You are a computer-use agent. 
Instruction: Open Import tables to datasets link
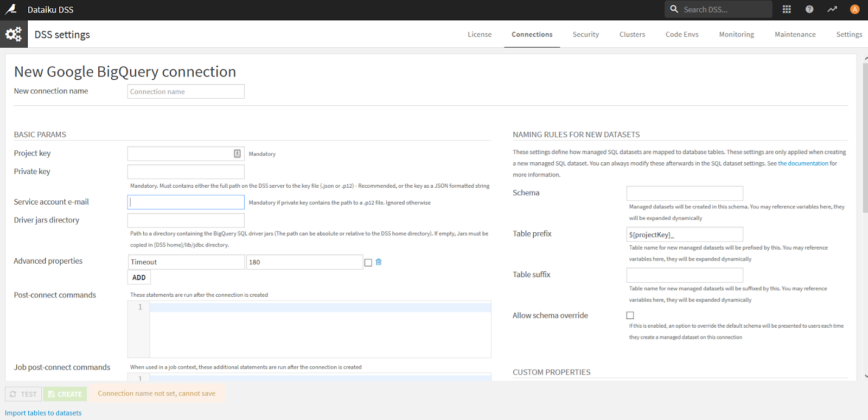43,413
